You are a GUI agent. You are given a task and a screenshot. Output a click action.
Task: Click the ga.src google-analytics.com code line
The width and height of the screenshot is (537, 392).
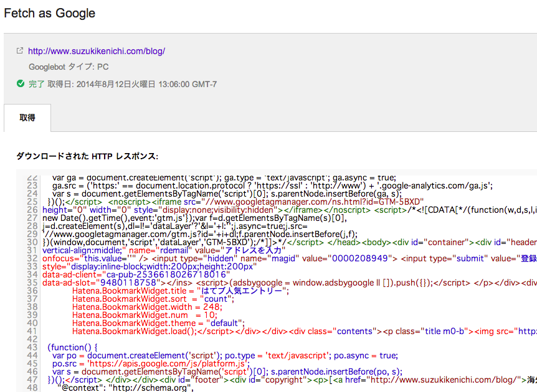pyautogui.click(x=273, y=186)
